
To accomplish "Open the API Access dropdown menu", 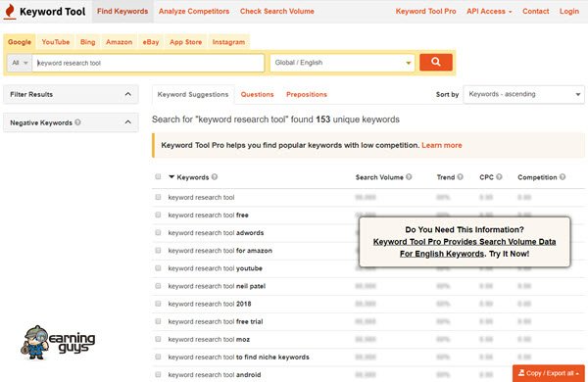I will [x=489, y=11].
